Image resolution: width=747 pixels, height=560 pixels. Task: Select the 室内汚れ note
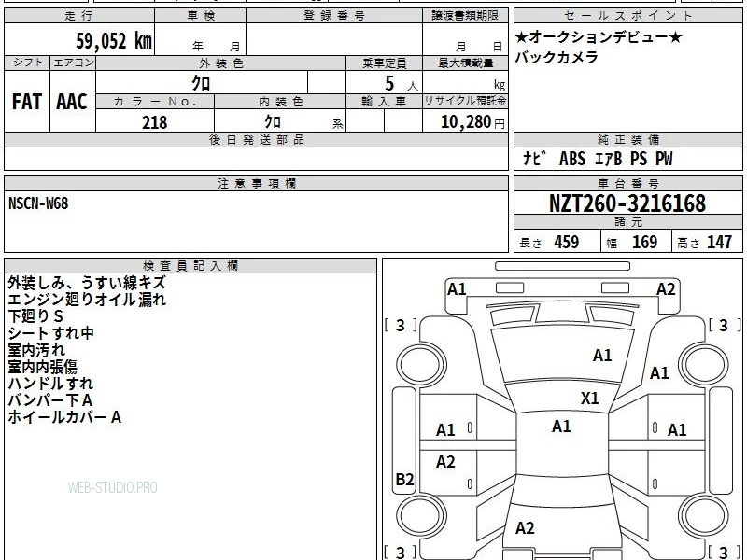[36, 349]
